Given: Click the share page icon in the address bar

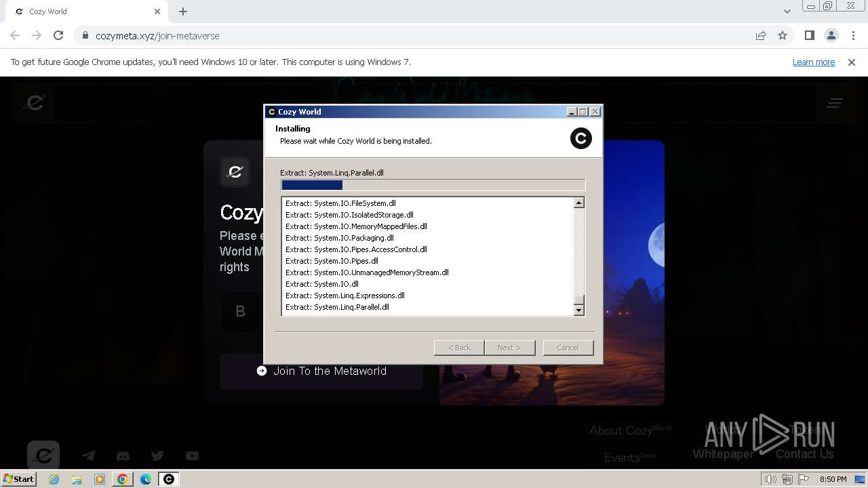Looking at the screenshot, I should pos(761,35).
